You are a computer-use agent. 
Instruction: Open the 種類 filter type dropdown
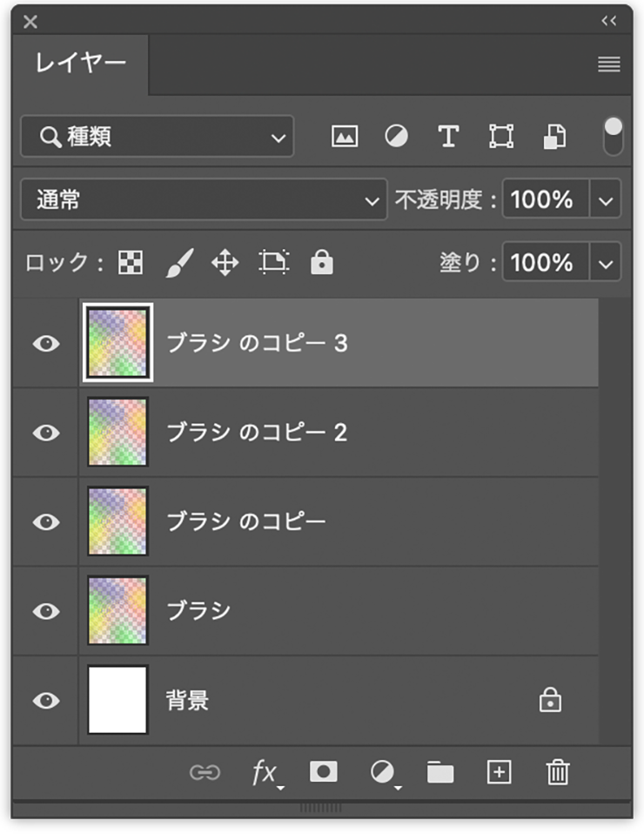[157, 137]
